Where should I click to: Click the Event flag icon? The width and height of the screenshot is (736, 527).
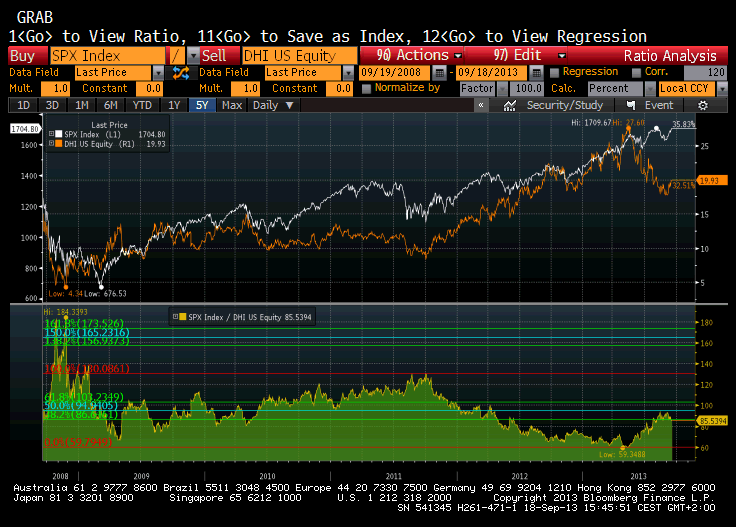[x=631, y=105]
